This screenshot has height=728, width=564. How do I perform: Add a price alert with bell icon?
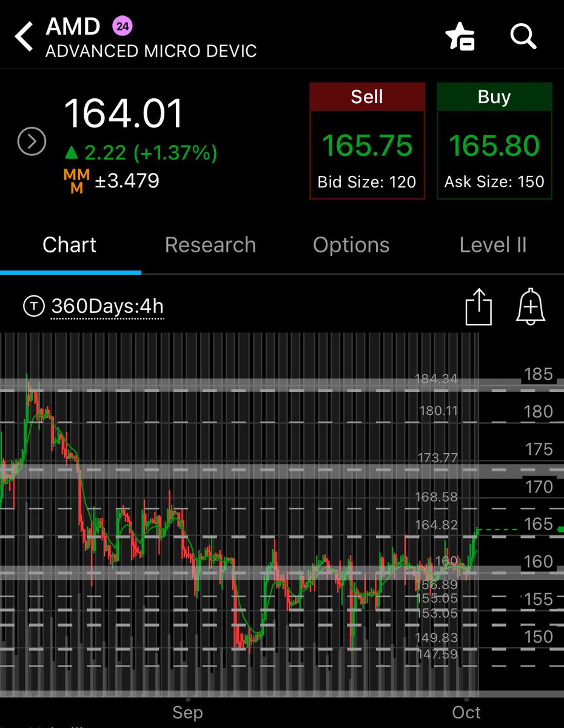coord(531,306)
